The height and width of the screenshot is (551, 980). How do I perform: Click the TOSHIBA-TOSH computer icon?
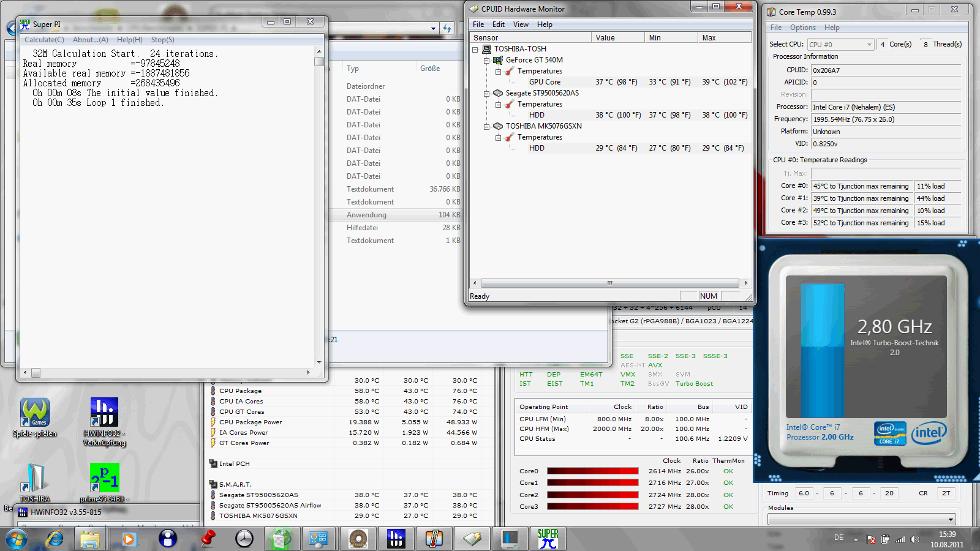pos(487,49)
